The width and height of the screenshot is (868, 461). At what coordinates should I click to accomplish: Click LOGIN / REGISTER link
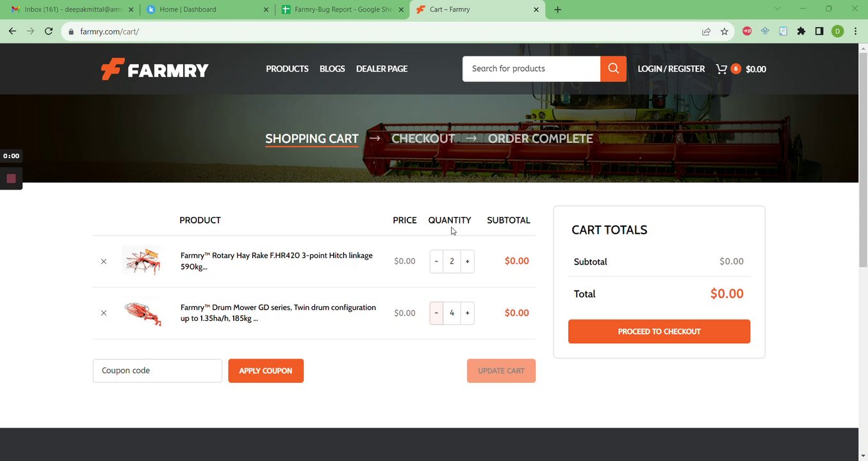[671, 69]
